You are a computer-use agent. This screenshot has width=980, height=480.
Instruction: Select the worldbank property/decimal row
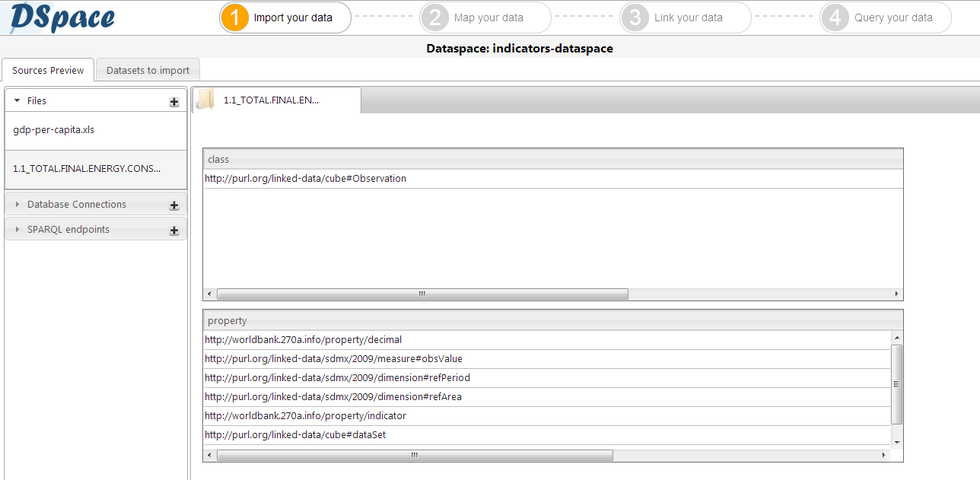tap(547, 340)
